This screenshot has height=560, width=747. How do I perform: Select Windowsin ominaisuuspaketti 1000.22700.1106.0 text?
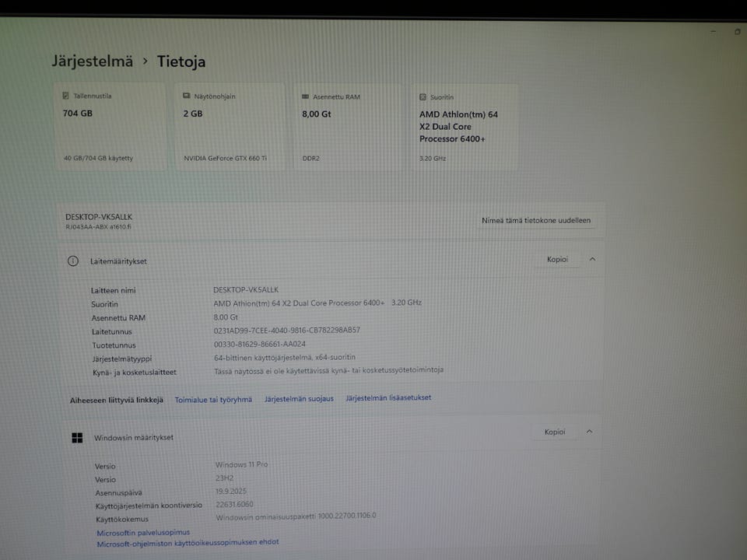pyautogui.click(x=296, y=516)
